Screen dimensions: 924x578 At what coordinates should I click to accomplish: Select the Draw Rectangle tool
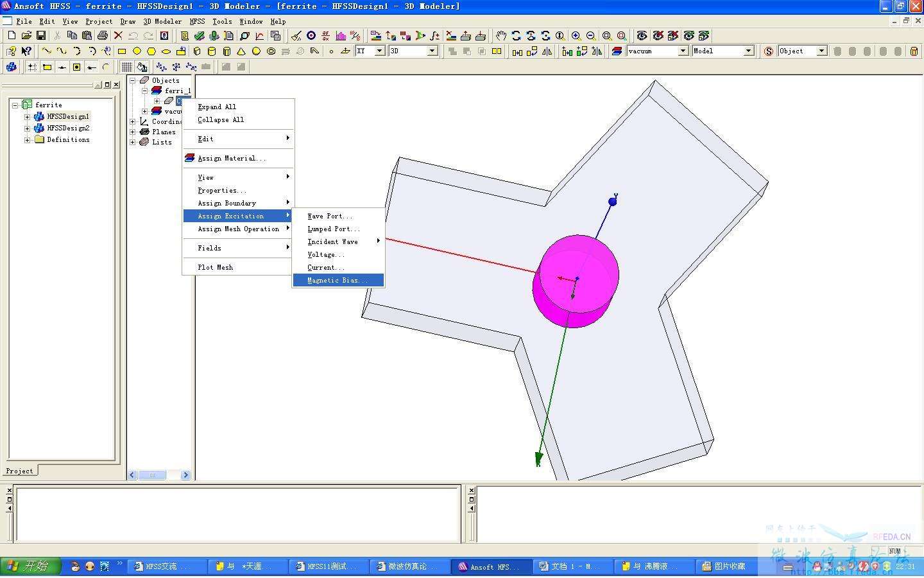[x=121, y=51]
